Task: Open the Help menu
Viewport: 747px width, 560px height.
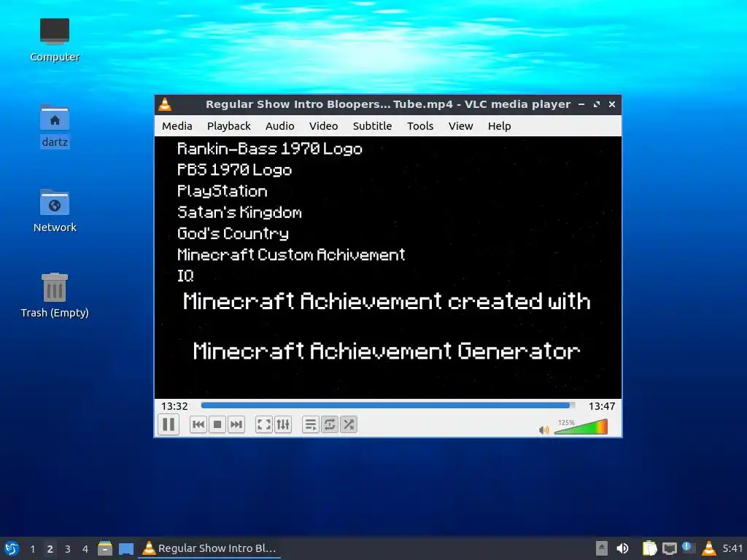Action: (499, 126)
